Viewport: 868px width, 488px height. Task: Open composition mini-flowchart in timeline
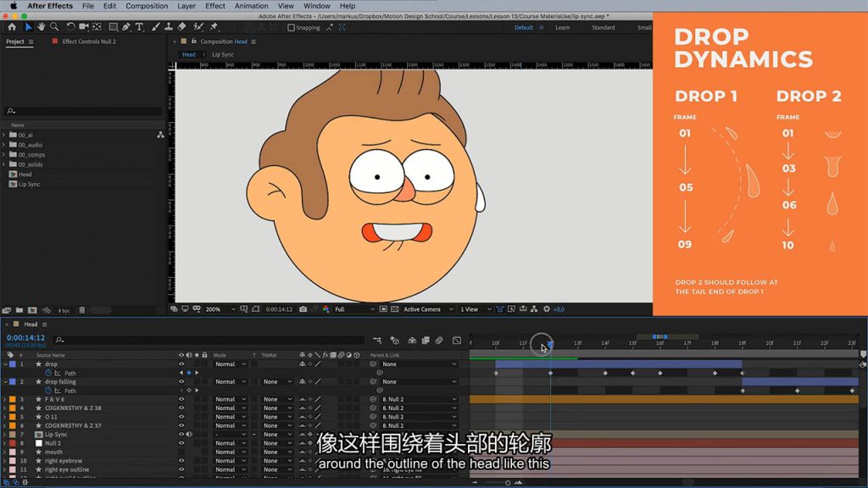(377, 341)
